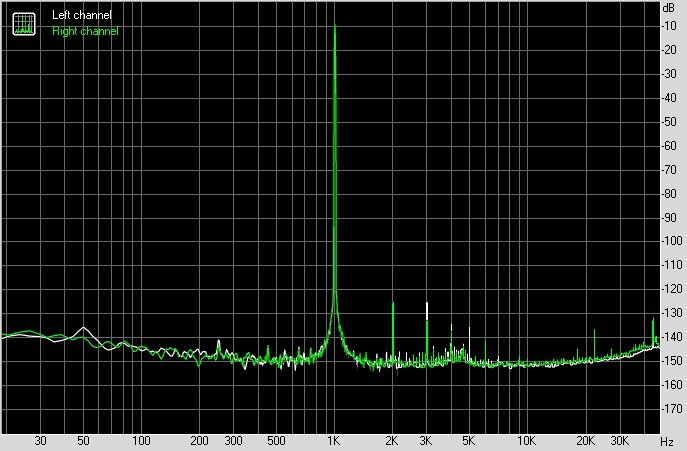
Task: Click the -110 dB scale value
Action: click(x=672, y=265)
